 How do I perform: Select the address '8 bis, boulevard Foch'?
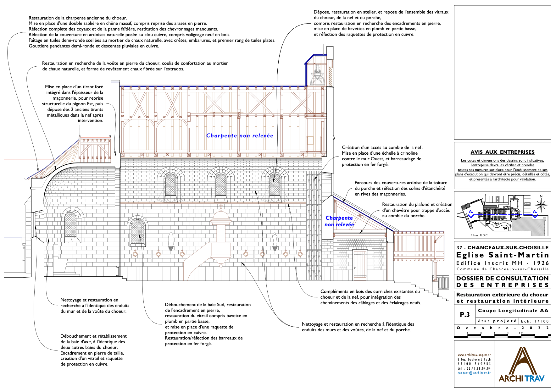pos(474,359)
